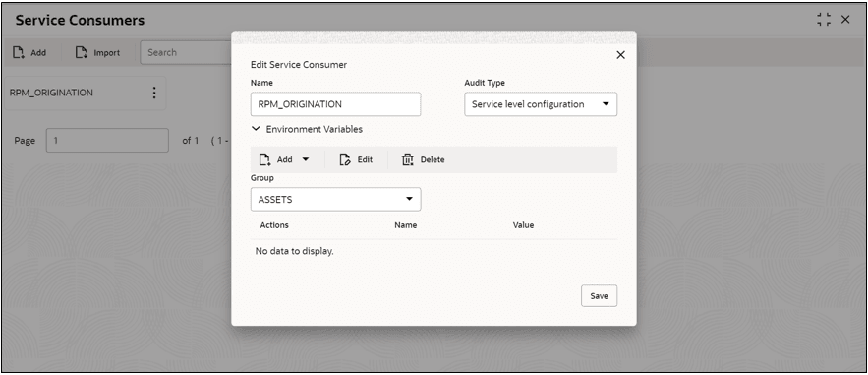Click the Name field containing RPM_ORIGINATION
Viewport: 868px width, 375px height.
335,104
